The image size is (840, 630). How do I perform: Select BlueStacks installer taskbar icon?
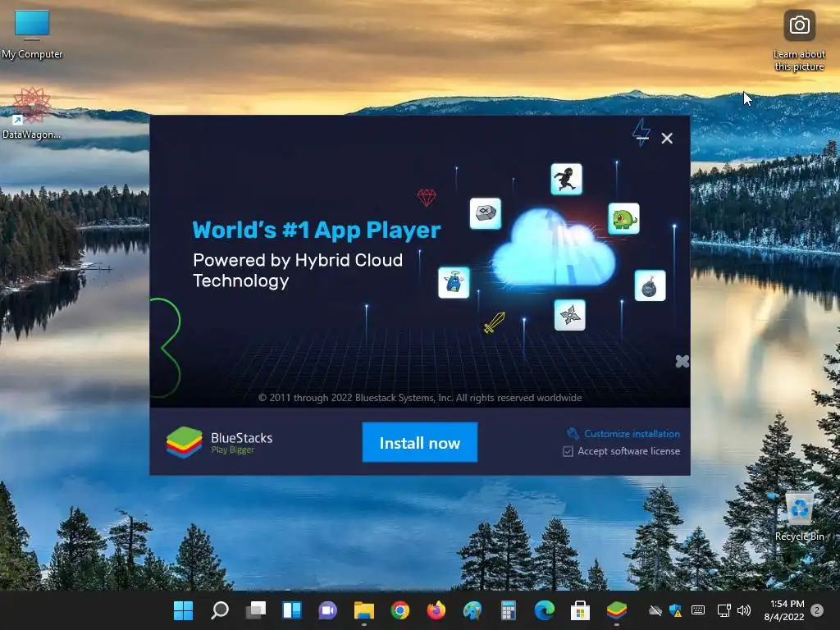(617, 610)
